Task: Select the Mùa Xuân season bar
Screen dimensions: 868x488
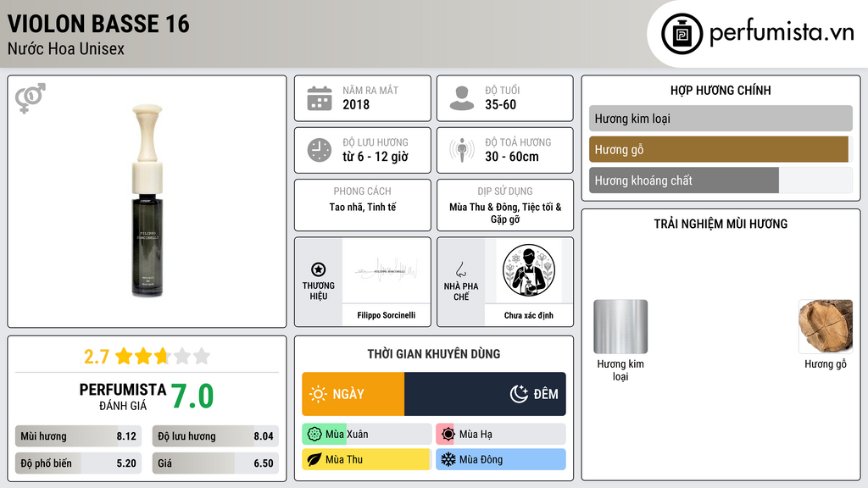Action: point(366,435)
